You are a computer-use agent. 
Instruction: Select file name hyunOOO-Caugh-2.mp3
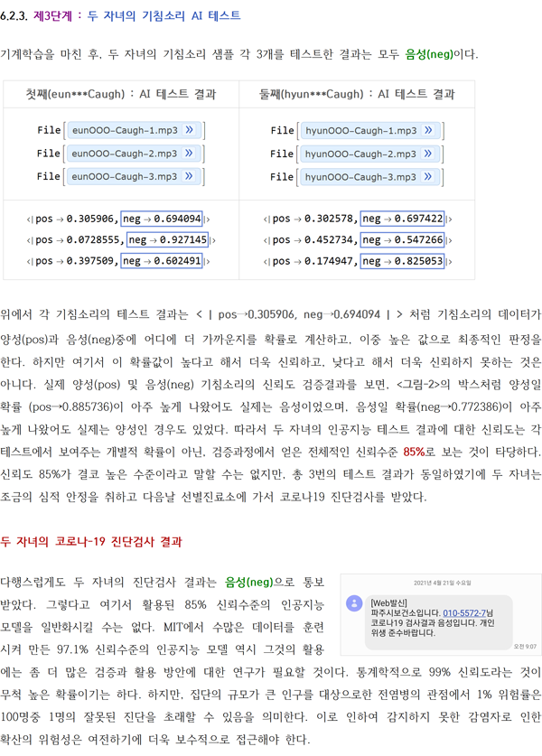(x=360, y=154)
